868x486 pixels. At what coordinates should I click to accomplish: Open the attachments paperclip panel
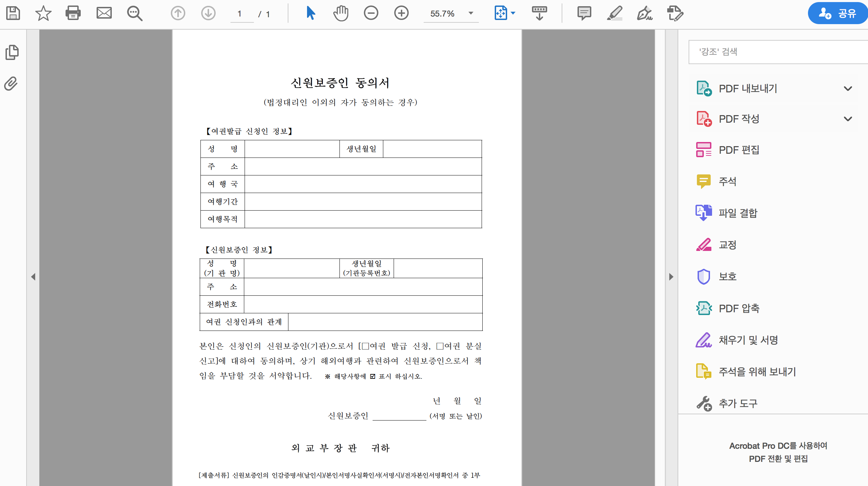[11, 84]
